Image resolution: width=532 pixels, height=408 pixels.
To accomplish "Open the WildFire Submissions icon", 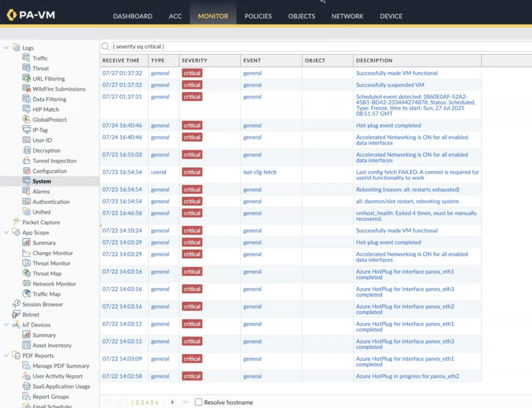I will pyautogui.click(x=26, y=89).
